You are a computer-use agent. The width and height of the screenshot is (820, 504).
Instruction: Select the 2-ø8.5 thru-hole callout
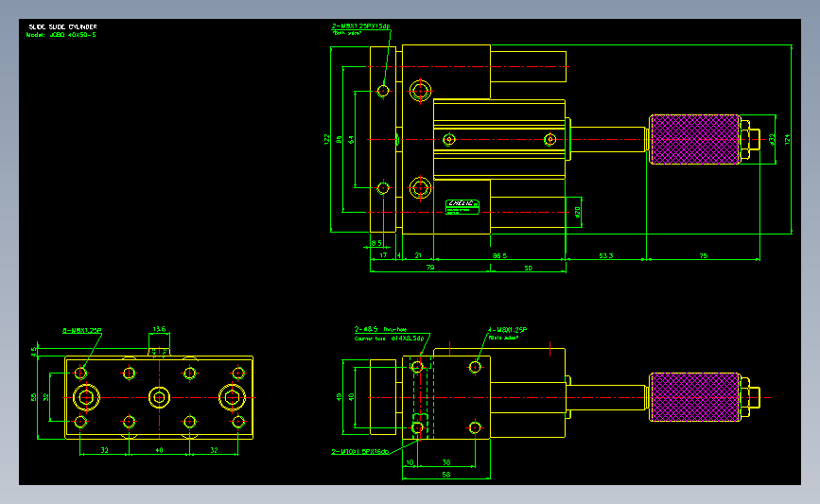pyautogui.click(x=380, y=329)
